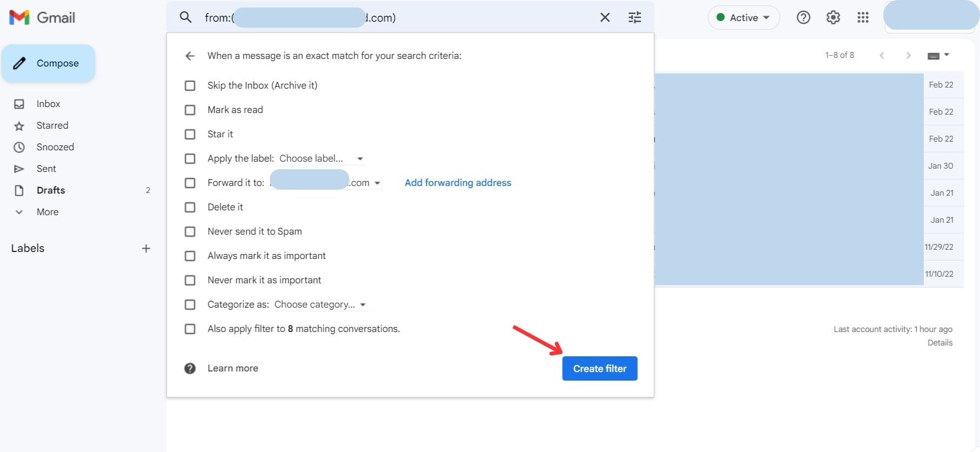980x452 pixels.
Task: Open the Snoozed folder
Action: [55, 147]
